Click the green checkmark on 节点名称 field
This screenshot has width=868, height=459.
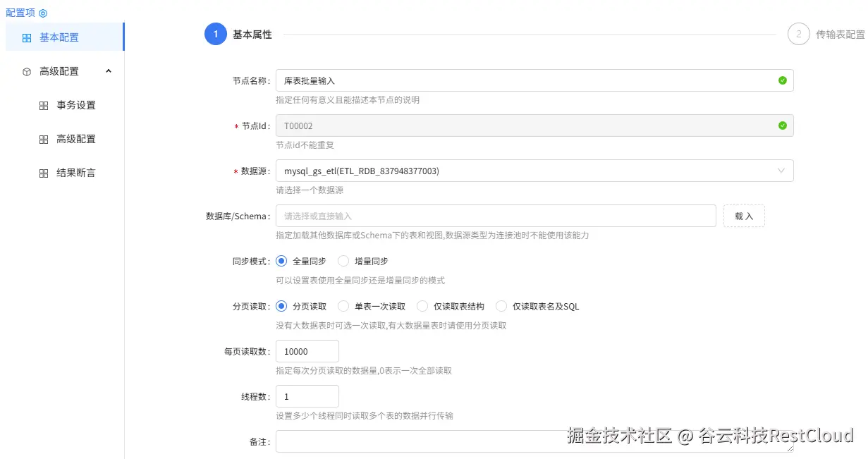(781, 80)
